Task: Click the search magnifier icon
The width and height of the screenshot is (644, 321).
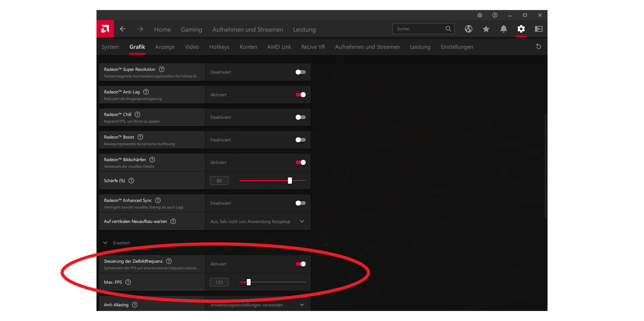Action: [448, 29]
